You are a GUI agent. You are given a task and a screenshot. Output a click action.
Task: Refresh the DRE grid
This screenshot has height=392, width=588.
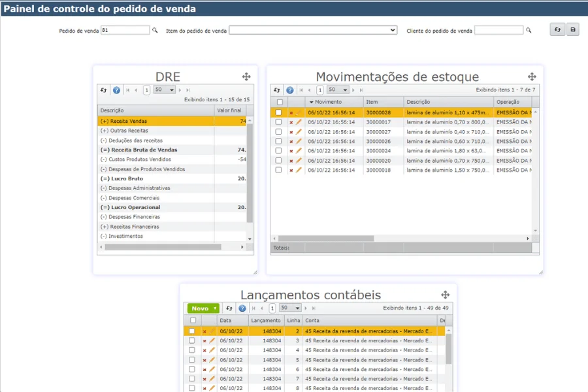(x=104, y=90)
